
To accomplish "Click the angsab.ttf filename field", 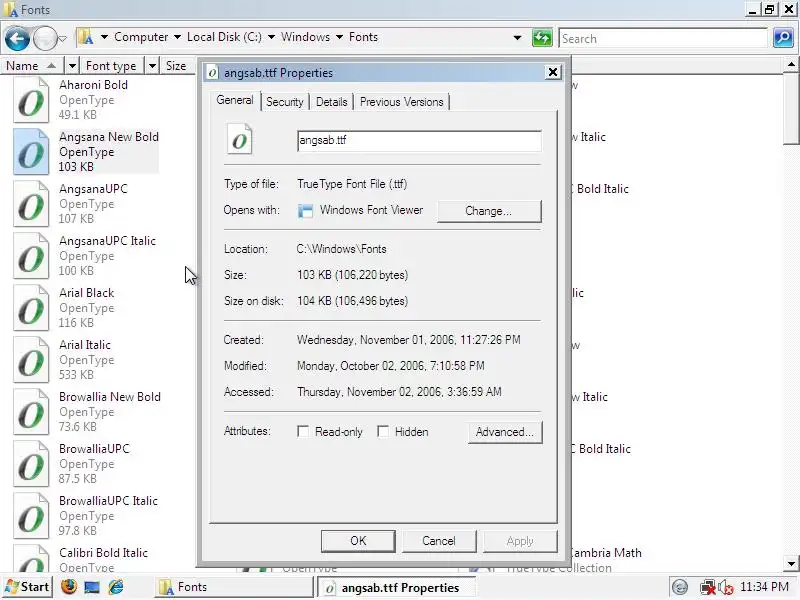I will coord(419,140).
